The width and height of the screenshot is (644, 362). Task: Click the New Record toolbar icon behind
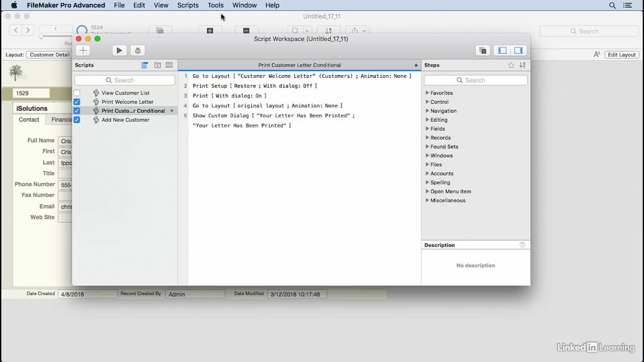tap(210, 31)
